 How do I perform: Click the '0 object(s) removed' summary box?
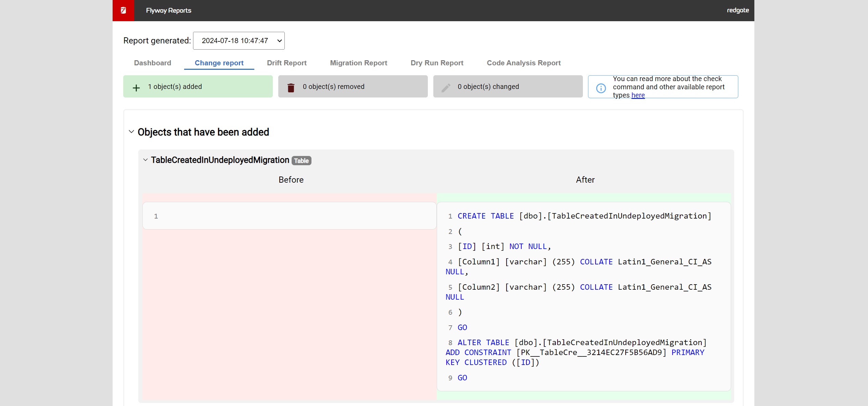353,87
